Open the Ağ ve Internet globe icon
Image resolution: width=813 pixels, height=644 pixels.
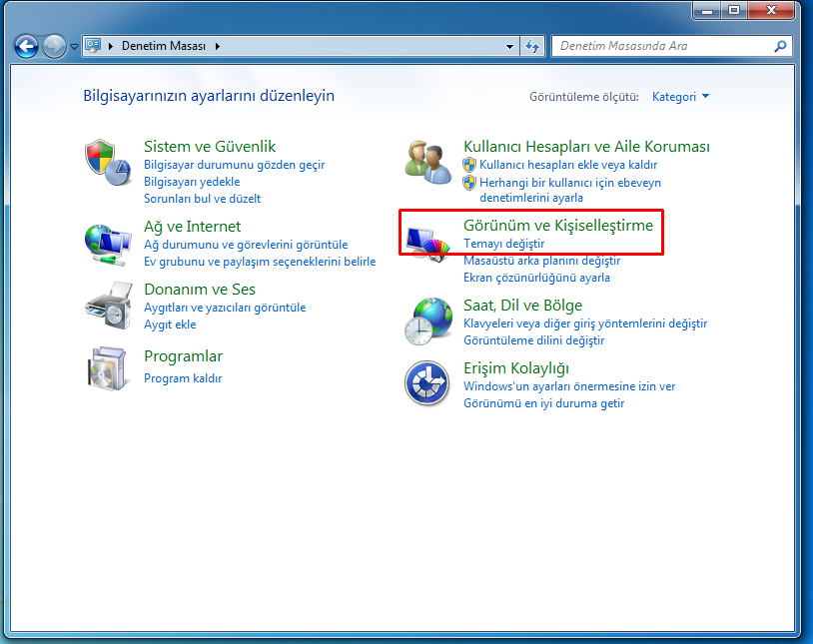107,245
